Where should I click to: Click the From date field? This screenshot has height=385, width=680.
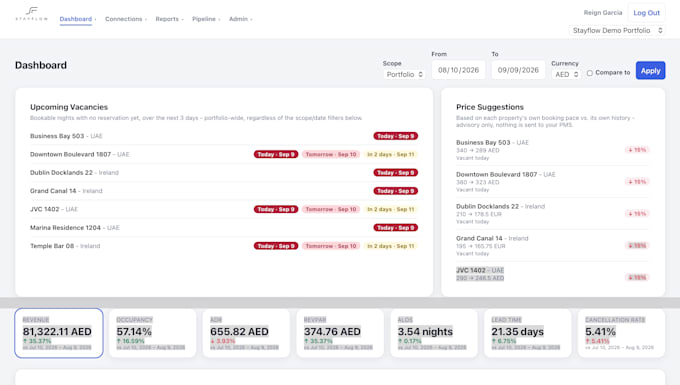tap(458, 70)
